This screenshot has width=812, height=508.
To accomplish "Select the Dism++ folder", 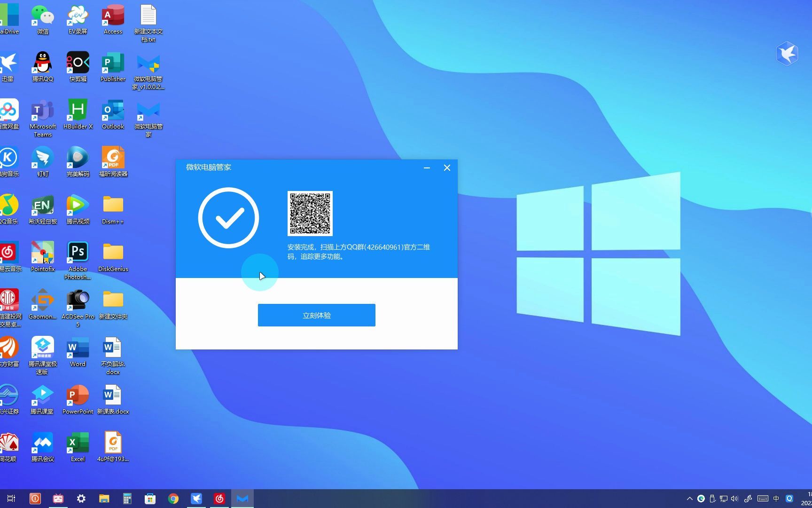I will [113, 209].
